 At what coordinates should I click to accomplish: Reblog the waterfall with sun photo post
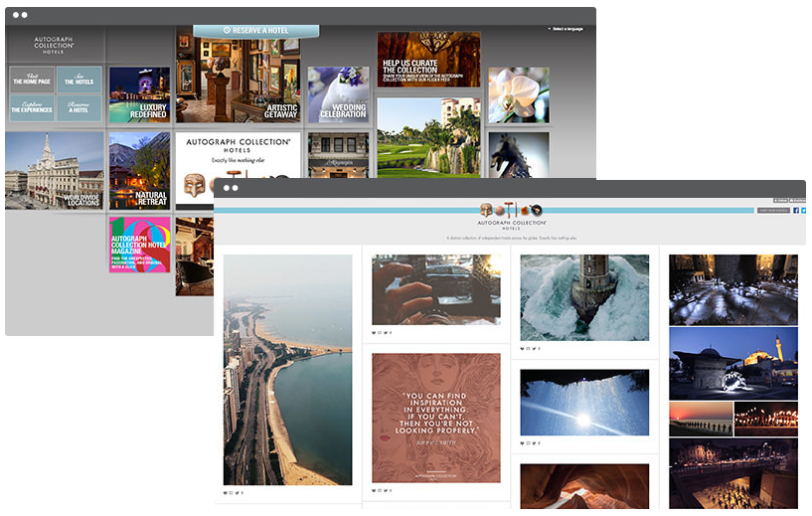click(x=528, y=443)
